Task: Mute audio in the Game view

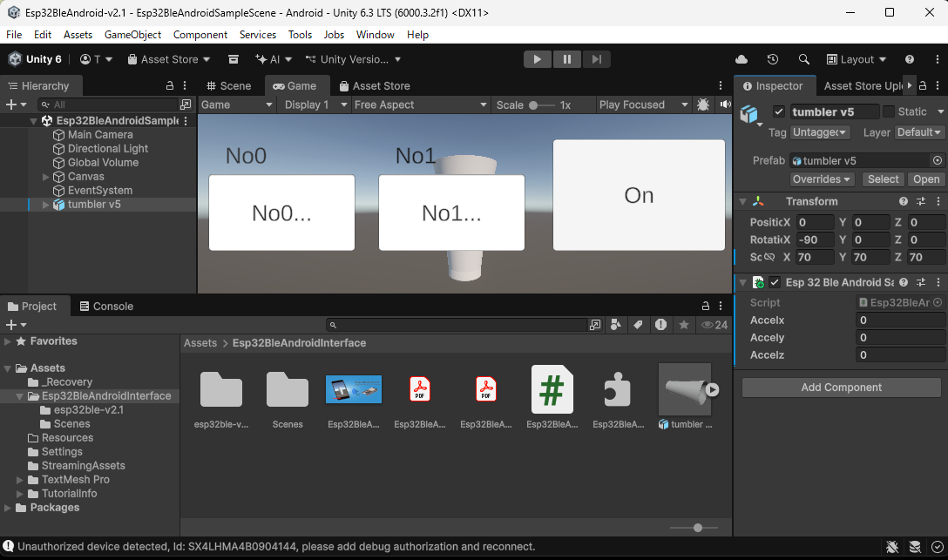Action: point(724,105)
